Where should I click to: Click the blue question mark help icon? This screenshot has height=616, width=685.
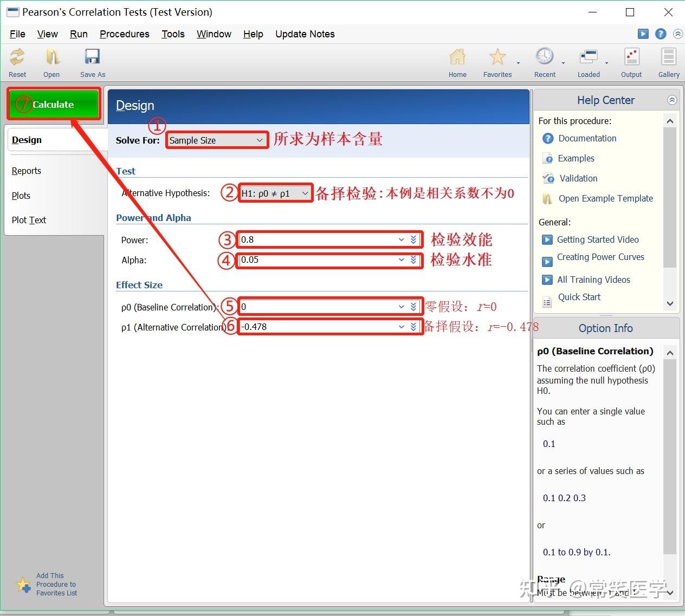[661, 34]
